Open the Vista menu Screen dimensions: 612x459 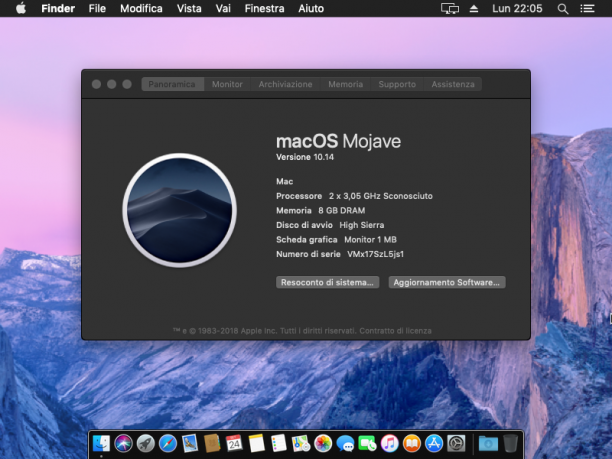point(189,9)
